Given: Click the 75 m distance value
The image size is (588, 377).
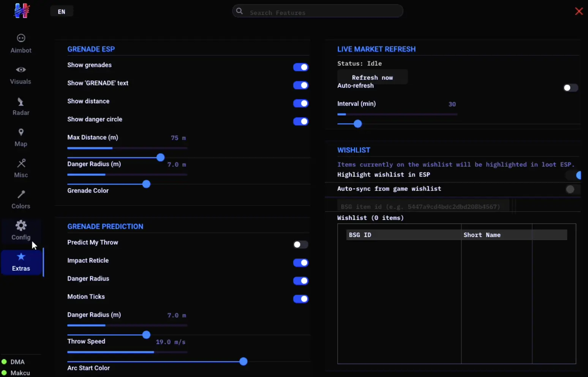Looking at the screenshot, I should click(x=178, y=138).
